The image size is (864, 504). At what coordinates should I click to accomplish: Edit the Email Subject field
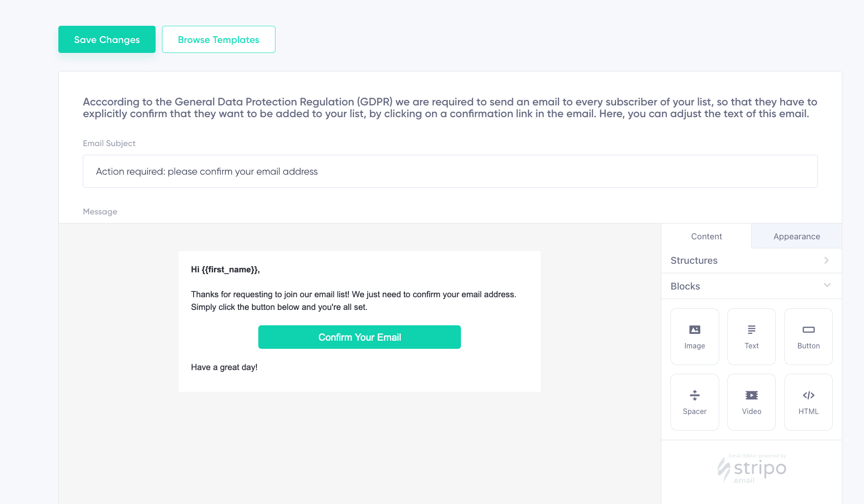(450, 171)
